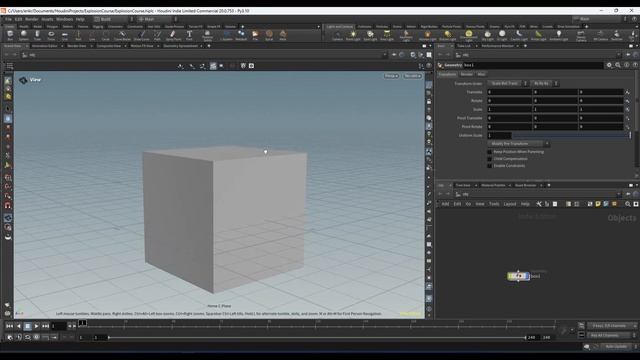Viewport: 640px width, 360px height.
Task: Select the Sky Light shelf tool
Action: point(487,36)
